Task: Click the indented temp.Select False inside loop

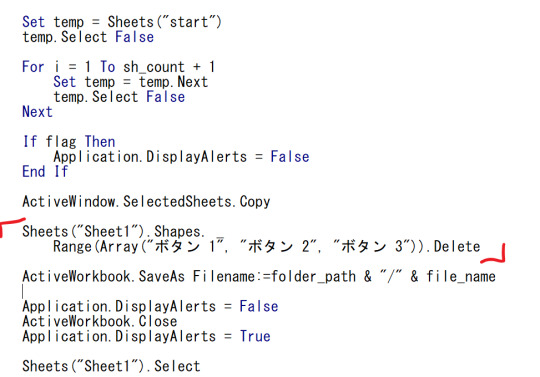Action: [119, 97]
